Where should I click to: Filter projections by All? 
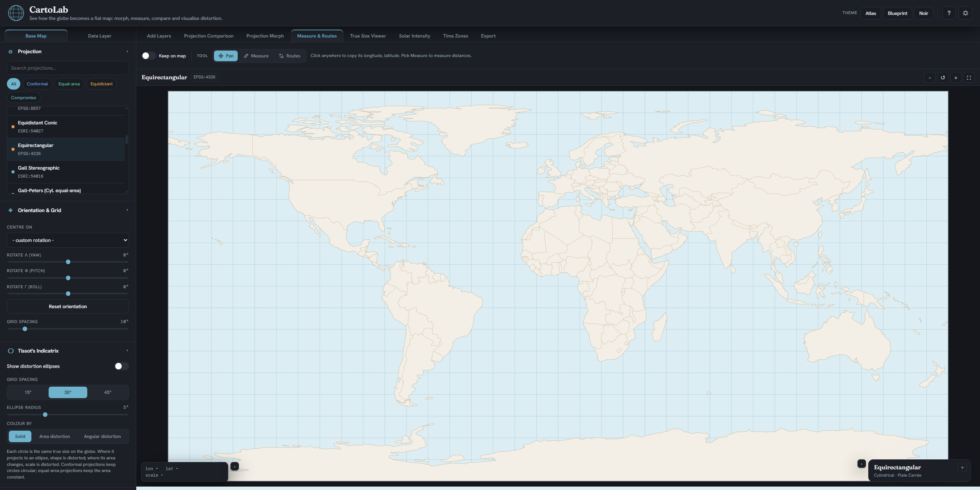(x=13, y=84)
